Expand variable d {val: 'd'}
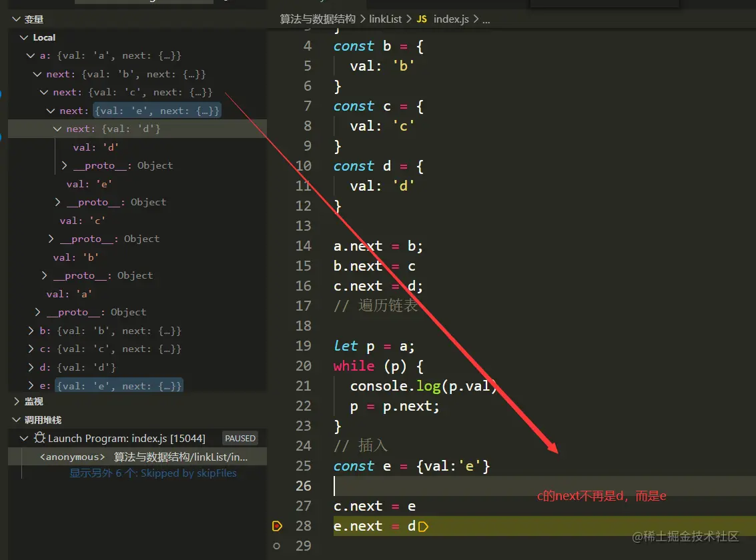Screen dimensions: 756x560 pos(31,367)
